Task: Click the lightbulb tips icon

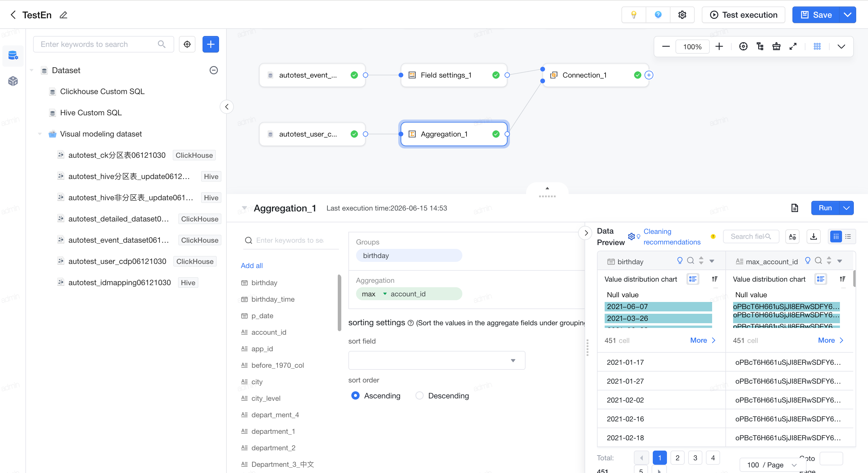Action: [x=634, y=15]
